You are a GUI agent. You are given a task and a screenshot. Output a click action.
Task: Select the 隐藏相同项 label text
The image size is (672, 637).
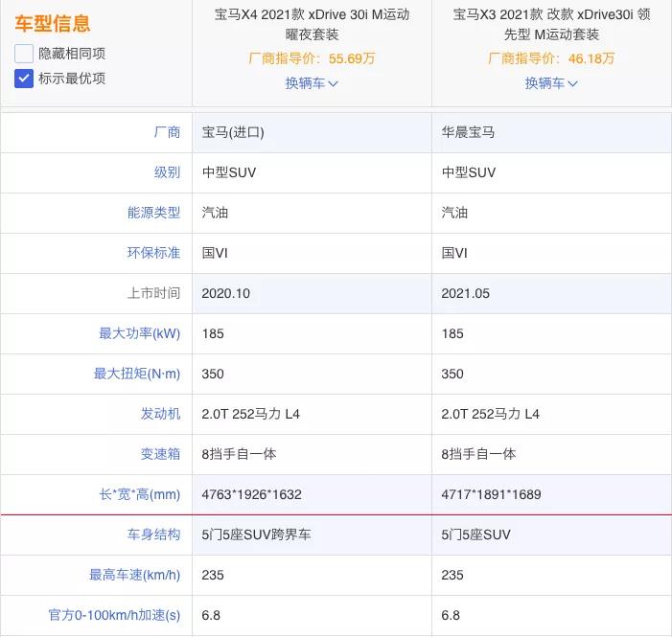tap(72, 54)
